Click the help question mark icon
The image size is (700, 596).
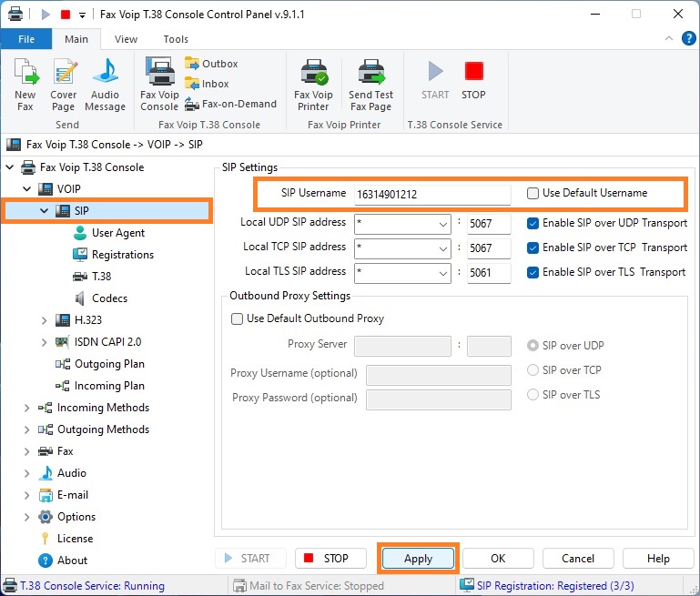689,38
